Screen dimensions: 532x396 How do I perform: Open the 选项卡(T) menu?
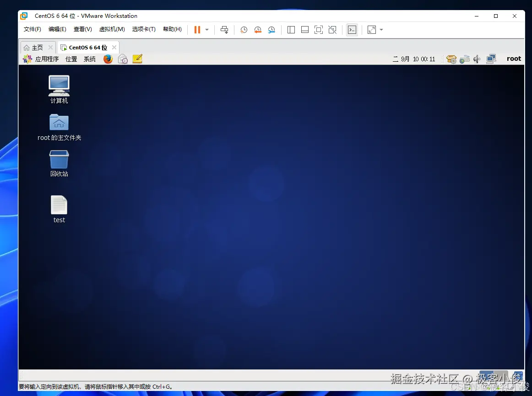pyautogui.click(x=144, y=29)
